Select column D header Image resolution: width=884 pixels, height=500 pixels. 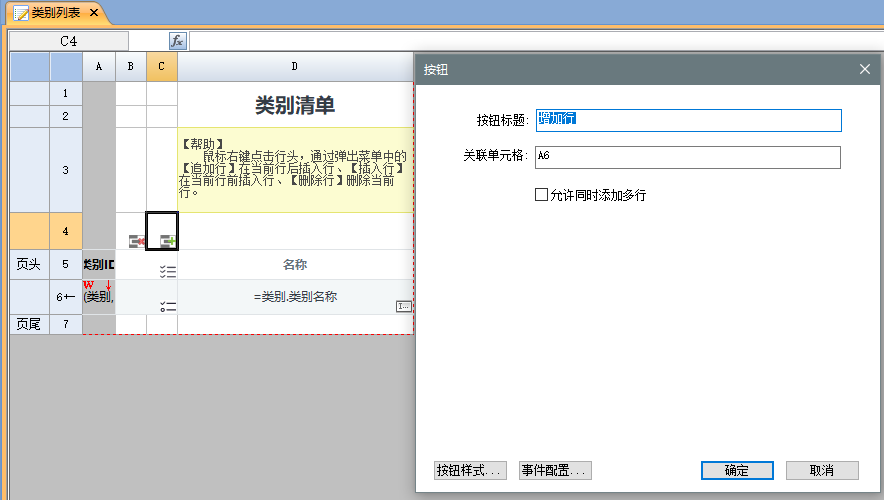pos(294,66)
